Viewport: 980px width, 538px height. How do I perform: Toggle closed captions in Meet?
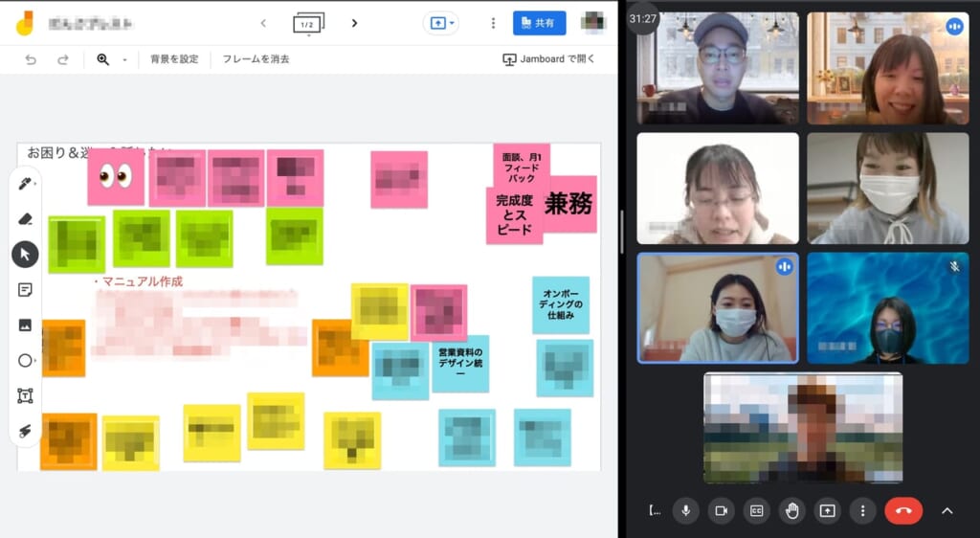click(x=756, y=511)
